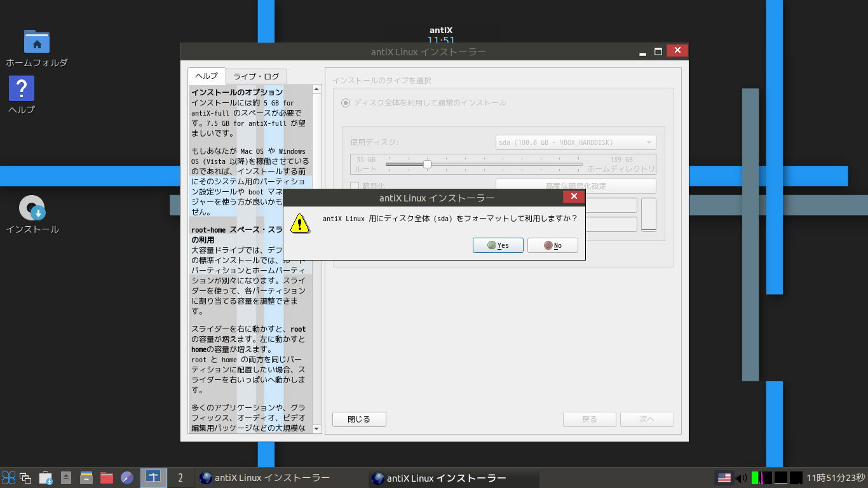Open the red folder file manager icon

point(107,478)
